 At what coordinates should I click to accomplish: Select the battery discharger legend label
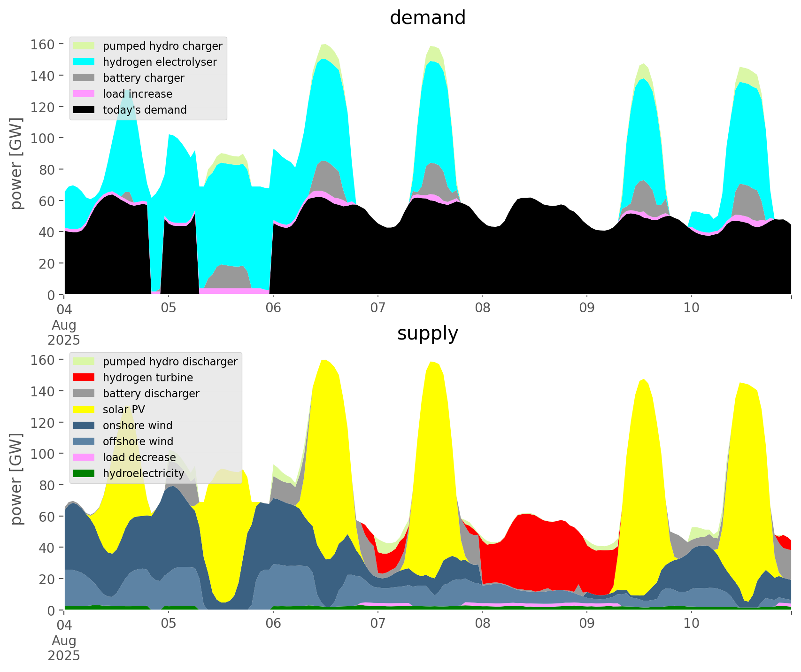point(151,394)
